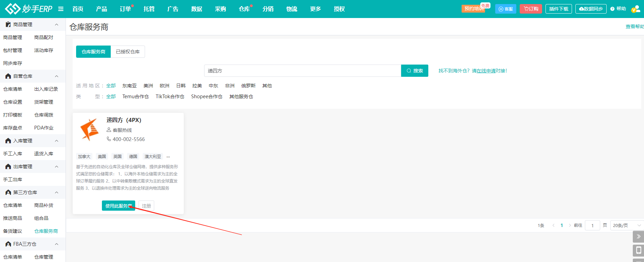This screenshot has width=644, height=262.
Task: Open the 查看帮助 link
Action: [634, 27]
